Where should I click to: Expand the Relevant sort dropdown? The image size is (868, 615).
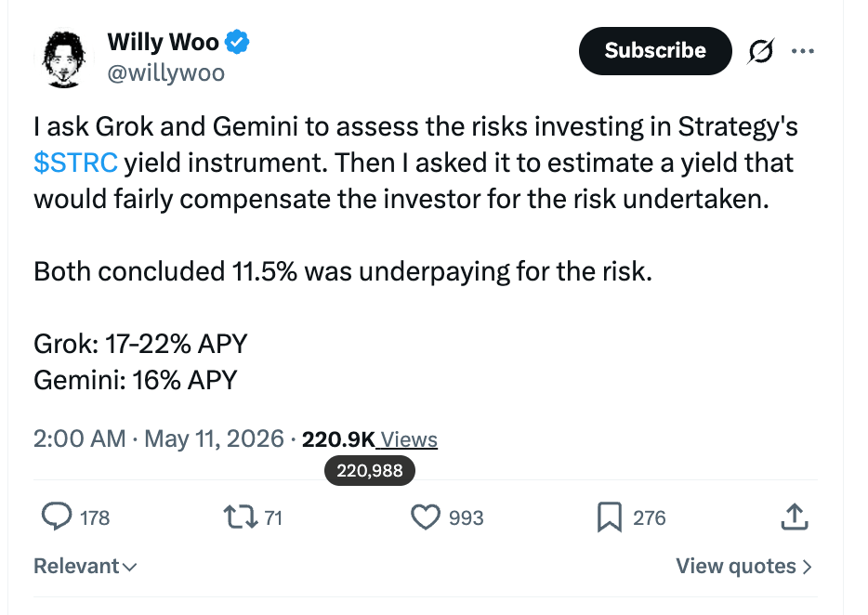click(85, 567)
